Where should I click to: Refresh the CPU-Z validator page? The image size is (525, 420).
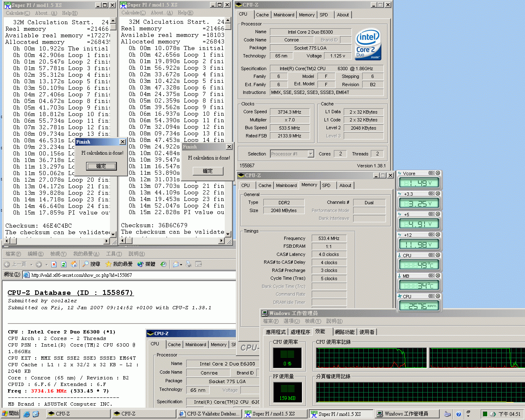pos(64,264)
